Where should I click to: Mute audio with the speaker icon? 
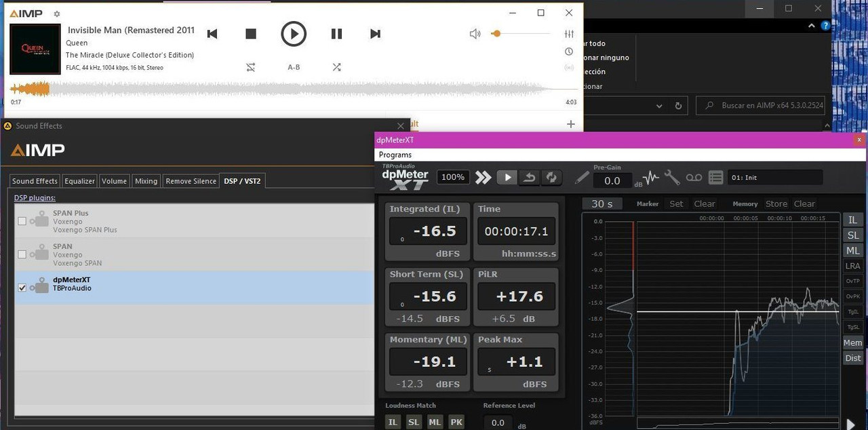(x=475, y=33)
